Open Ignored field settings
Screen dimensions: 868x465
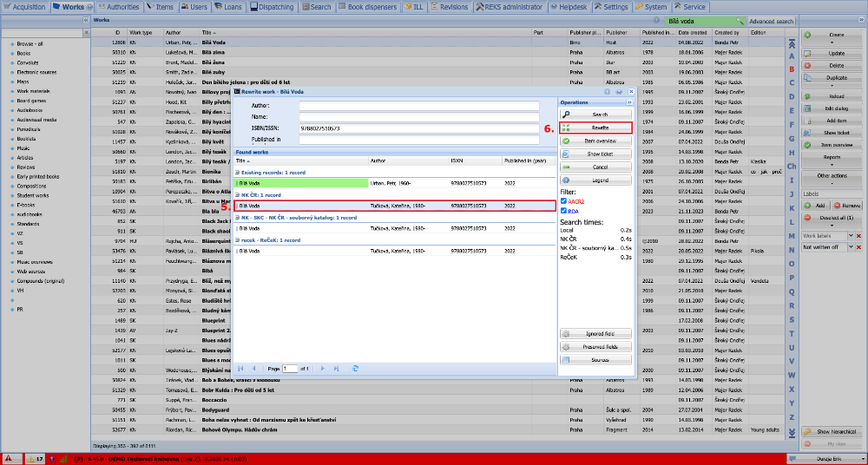click(595, 334)
